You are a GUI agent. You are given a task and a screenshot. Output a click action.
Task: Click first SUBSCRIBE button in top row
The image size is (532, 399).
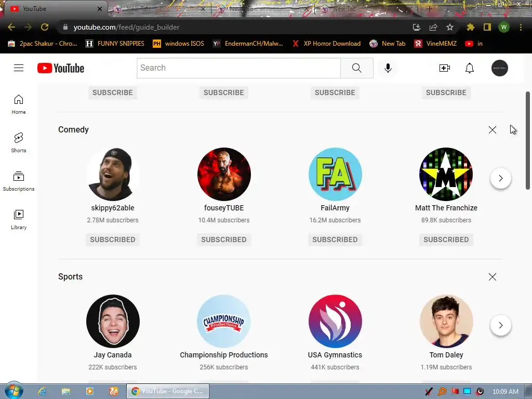[x=113, y=92]
